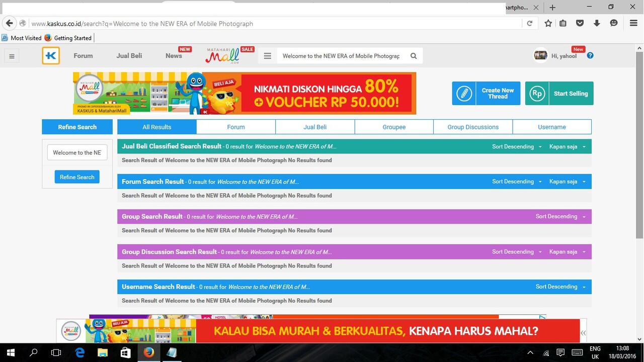Viewport: 644px width, 362px height.
Task: Open the bookmarks list icon in toolbar
Action: click(563, 23)
